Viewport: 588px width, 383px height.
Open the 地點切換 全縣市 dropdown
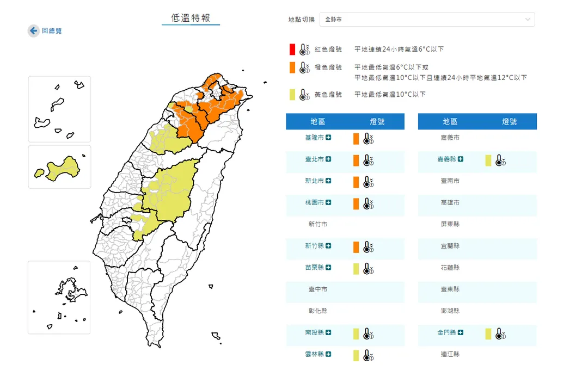pos(427,20)
